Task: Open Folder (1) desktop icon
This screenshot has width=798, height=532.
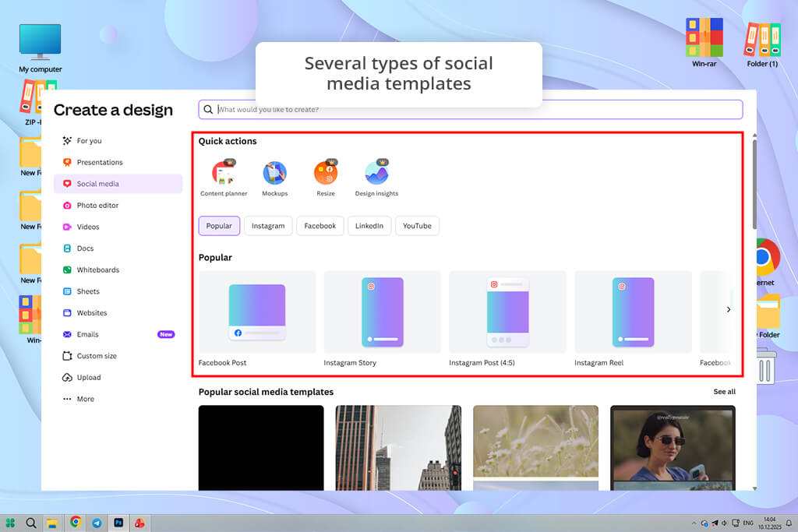Action: [x=762, y=44]
